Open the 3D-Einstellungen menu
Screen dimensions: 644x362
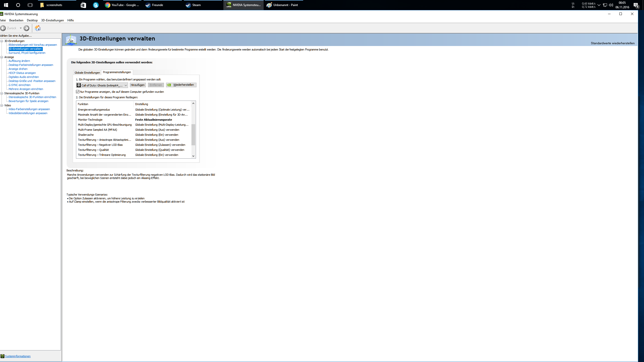52,20
